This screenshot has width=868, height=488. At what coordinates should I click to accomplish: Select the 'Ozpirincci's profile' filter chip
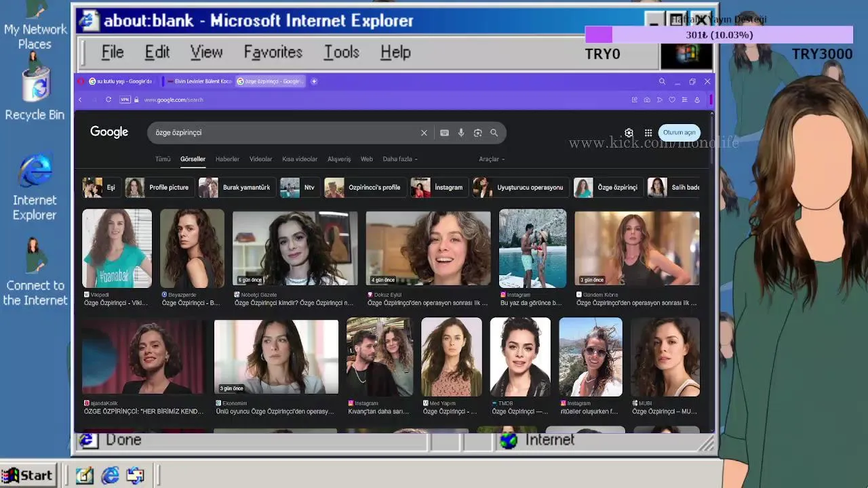(x=364, y=188)
